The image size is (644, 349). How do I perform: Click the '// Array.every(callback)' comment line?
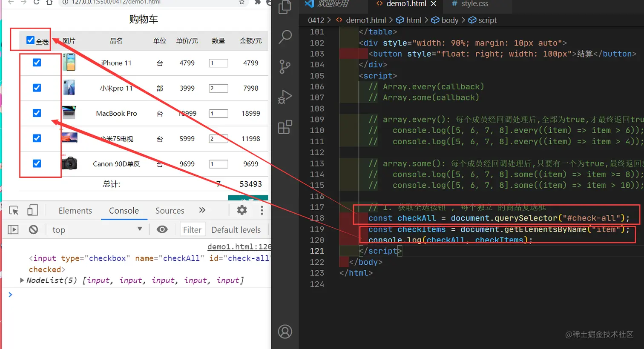[426, 87]
